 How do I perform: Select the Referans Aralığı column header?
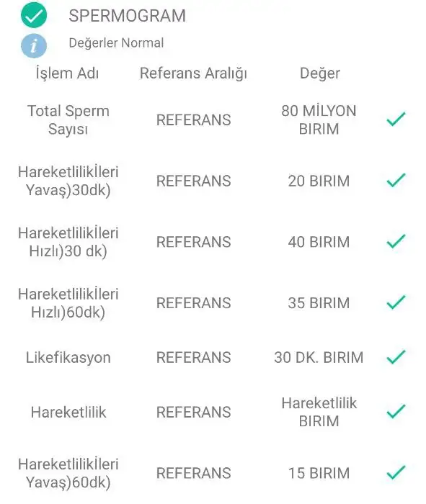pyautogui.click(x=193, y=73)
